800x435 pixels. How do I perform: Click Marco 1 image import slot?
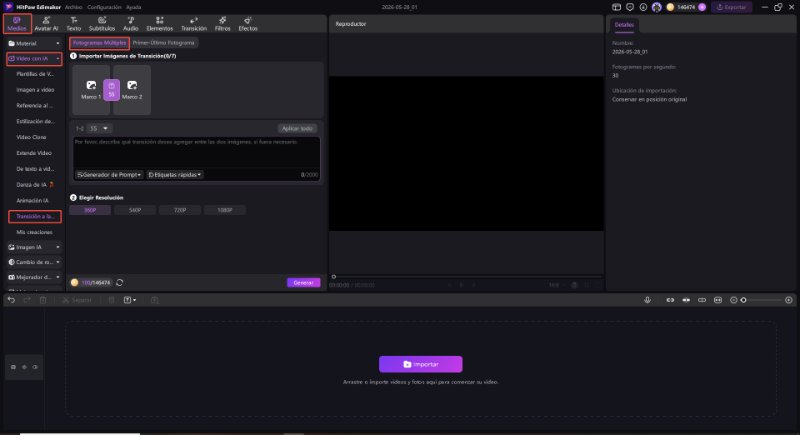[x=91, y=90]
